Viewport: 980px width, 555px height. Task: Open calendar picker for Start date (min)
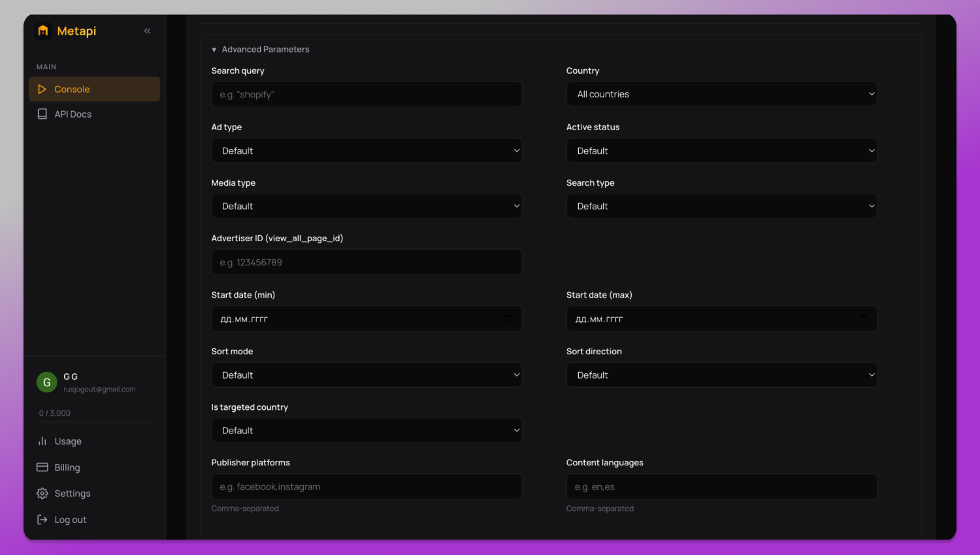coord(508,319)
